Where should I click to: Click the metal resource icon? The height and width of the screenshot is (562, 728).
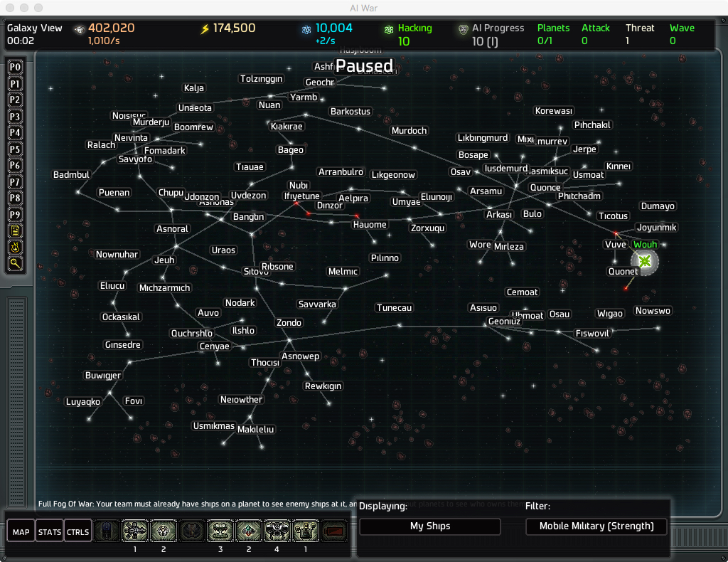(x=80, y=30)
